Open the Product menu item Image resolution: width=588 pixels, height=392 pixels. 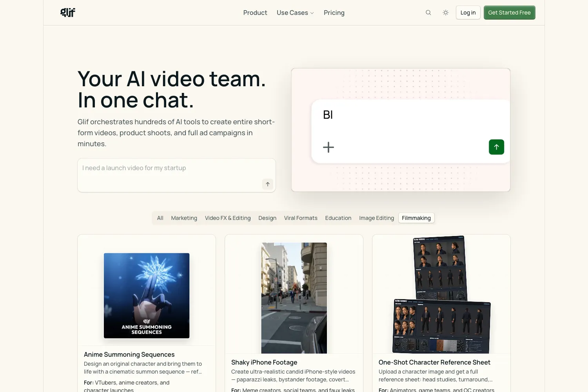point(255,13)
